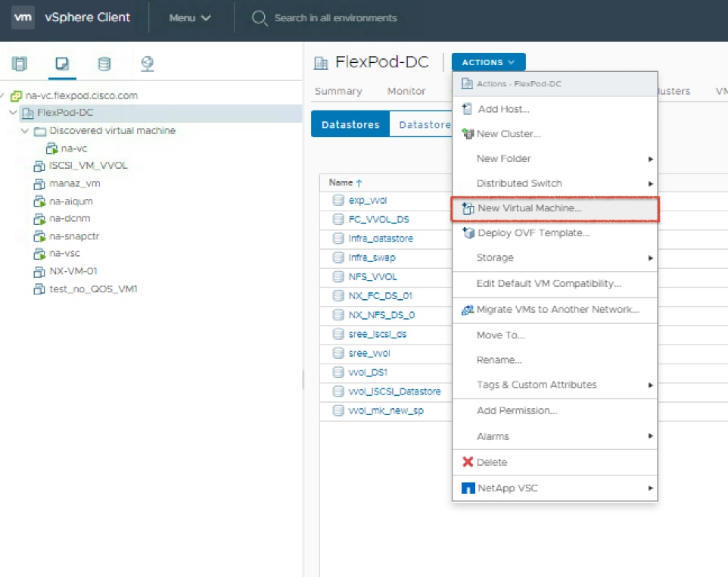Select the VMs and Templates view icon

[62, 63]
